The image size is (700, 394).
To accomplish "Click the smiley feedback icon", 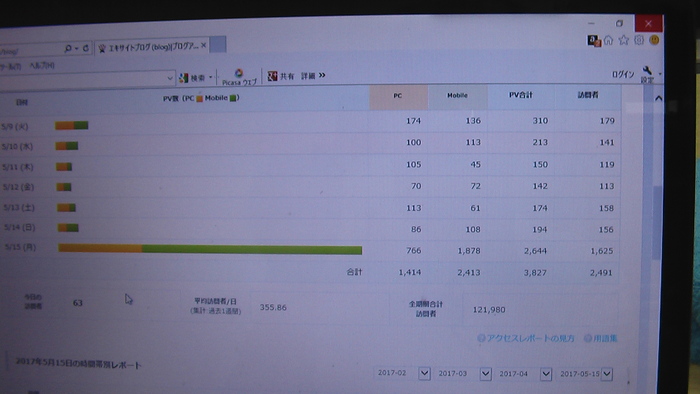I will [x=654, y=40].
